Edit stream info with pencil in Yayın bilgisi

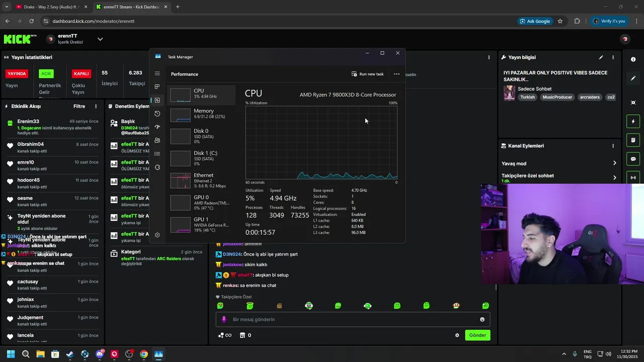pyautogui.click(x=601, y=57)
